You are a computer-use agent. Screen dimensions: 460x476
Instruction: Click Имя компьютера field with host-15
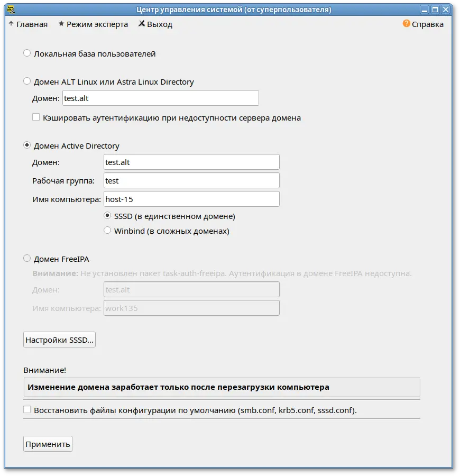click(x=191, y=199)
